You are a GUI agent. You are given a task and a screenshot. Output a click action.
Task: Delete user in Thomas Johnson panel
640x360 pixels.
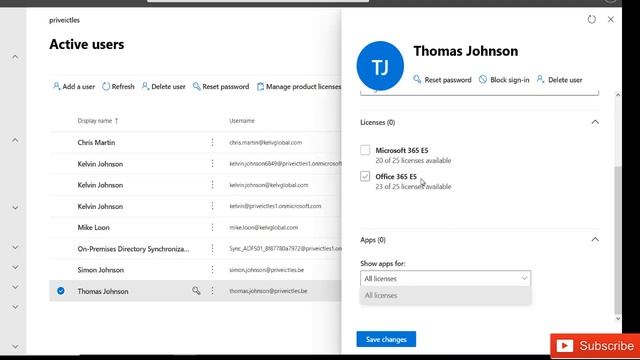[x=560, y=80]
